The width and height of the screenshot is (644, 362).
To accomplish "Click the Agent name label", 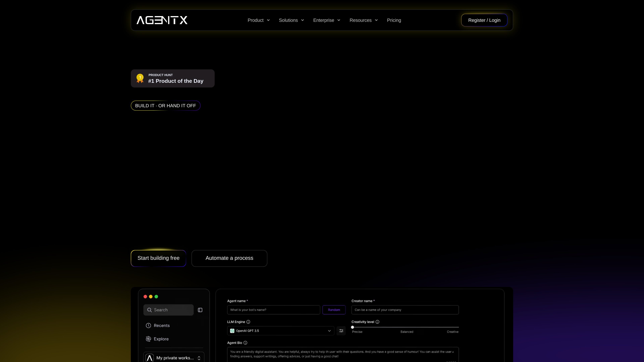I will click(x=237, y=301).
